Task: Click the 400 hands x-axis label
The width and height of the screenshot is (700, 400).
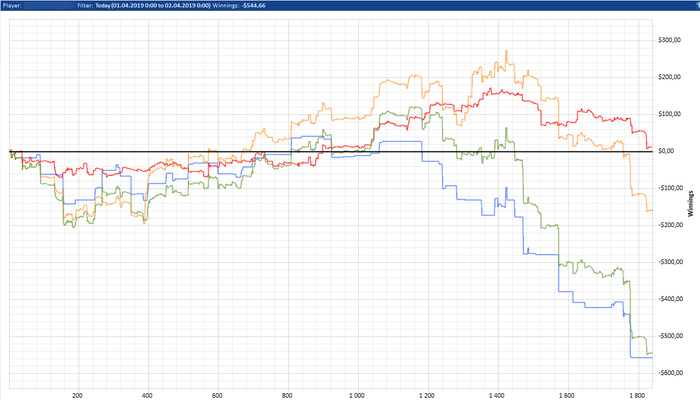Action: (147, 396)
